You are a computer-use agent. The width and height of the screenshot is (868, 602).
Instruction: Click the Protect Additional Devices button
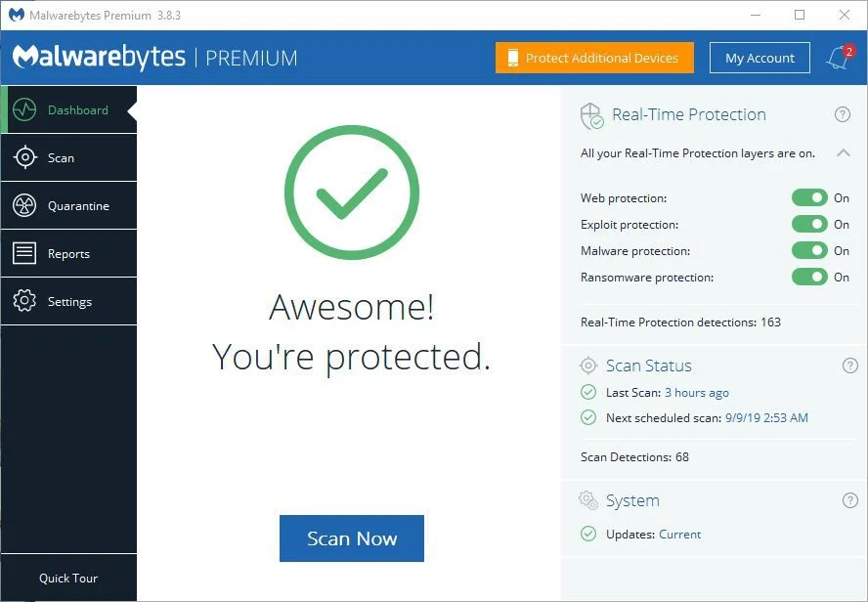pos(593,58)
